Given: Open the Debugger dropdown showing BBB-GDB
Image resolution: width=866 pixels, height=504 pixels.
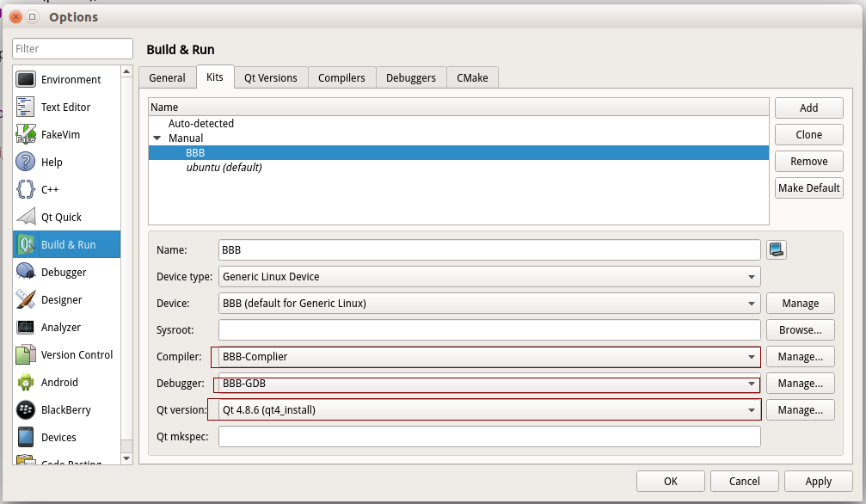Looking at the screenshot, I should [x=489, y=383].
